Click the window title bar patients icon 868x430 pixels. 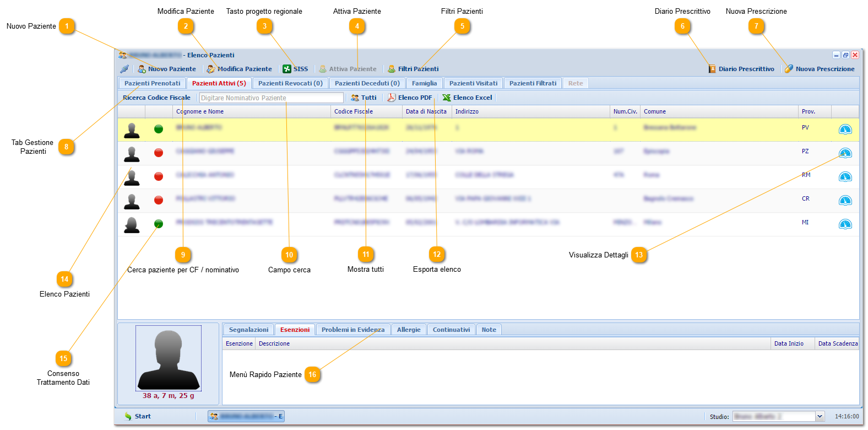123,55
